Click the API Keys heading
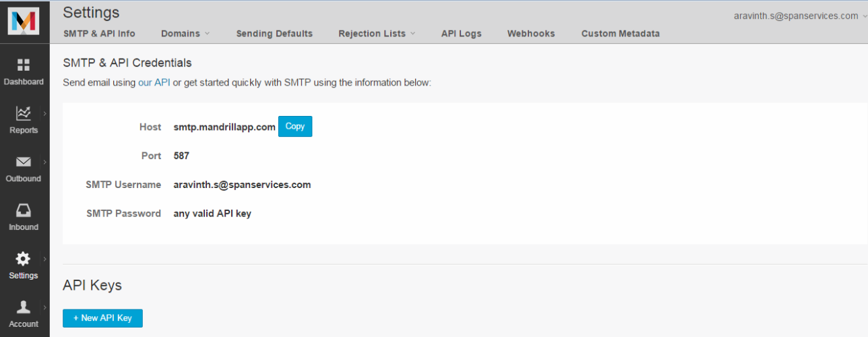The width and height of the screenshot is (868, 337). coord(92,285)
